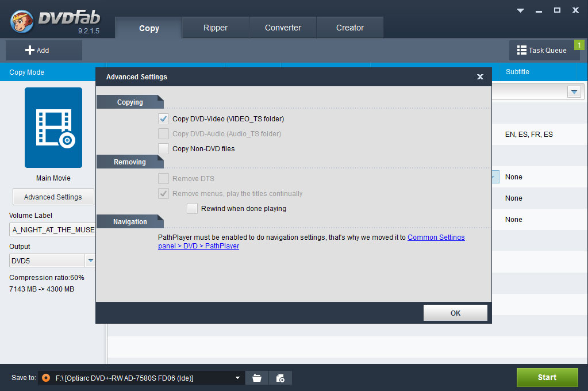588x391 pixels.
Task: Click the Task Queue count badge 1
Action: click(579, 45)
